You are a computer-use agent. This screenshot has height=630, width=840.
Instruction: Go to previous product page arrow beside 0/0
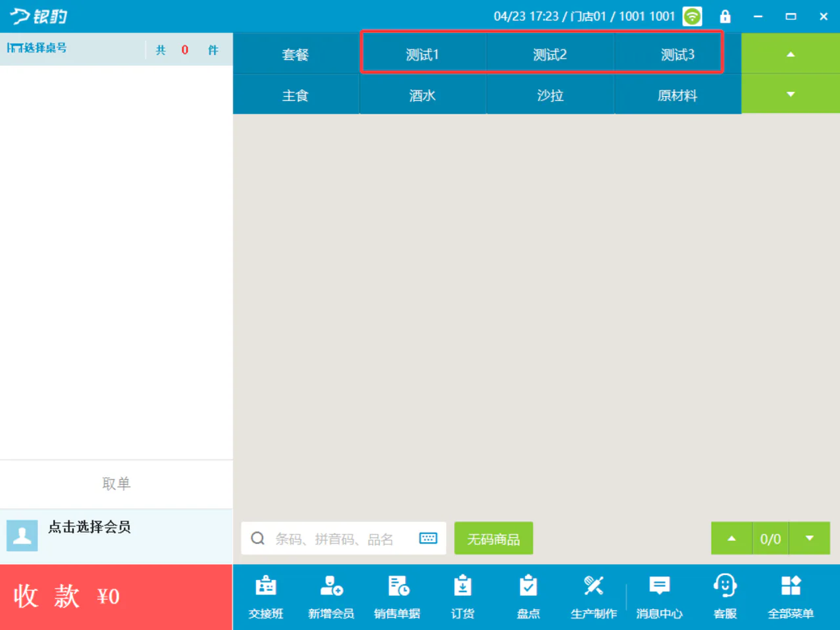732,538
